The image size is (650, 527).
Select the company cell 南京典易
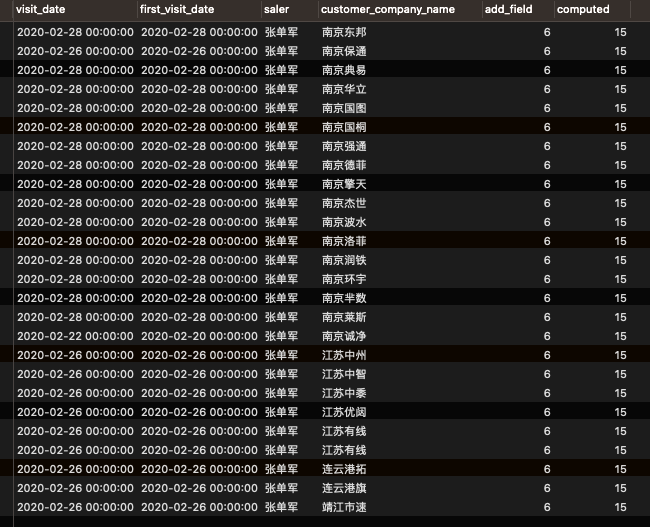[x=344, y=70]
